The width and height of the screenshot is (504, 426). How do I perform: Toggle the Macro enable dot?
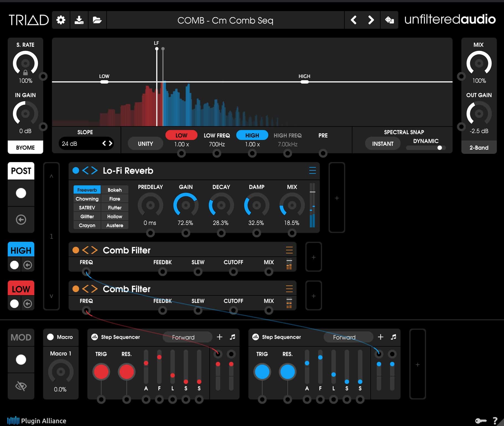[x=50, y=337]
